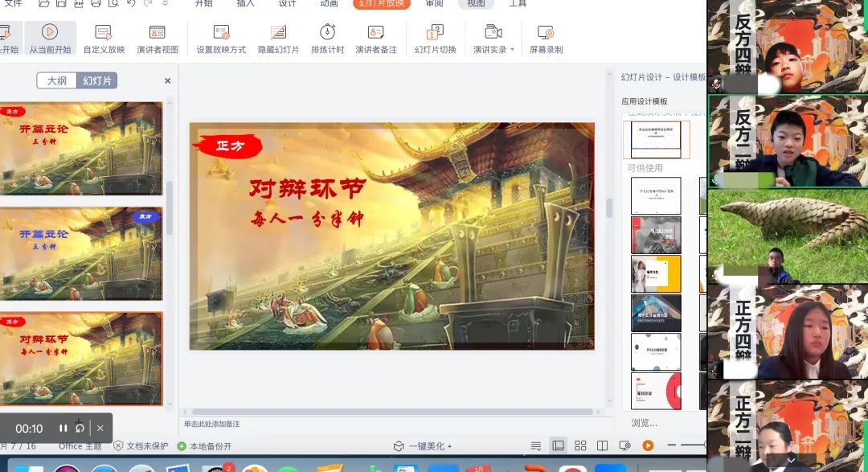
Task: Open the 文件 menu
Action: point(14,3)
